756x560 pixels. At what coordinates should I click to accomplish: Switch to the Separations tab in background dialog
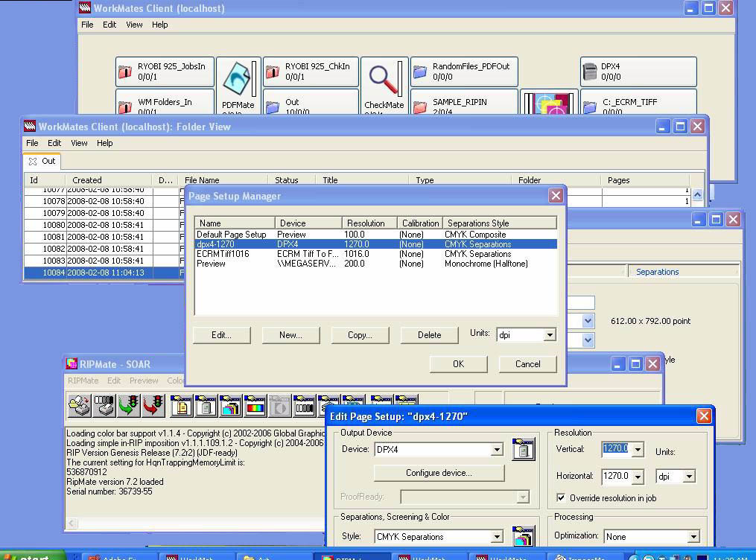coord(657,272)
